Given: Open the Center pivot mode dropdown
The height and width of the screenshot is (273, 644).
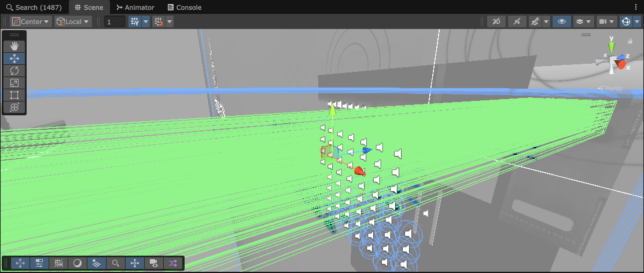Looking at the screenshot, I should (x=31, y=21).
